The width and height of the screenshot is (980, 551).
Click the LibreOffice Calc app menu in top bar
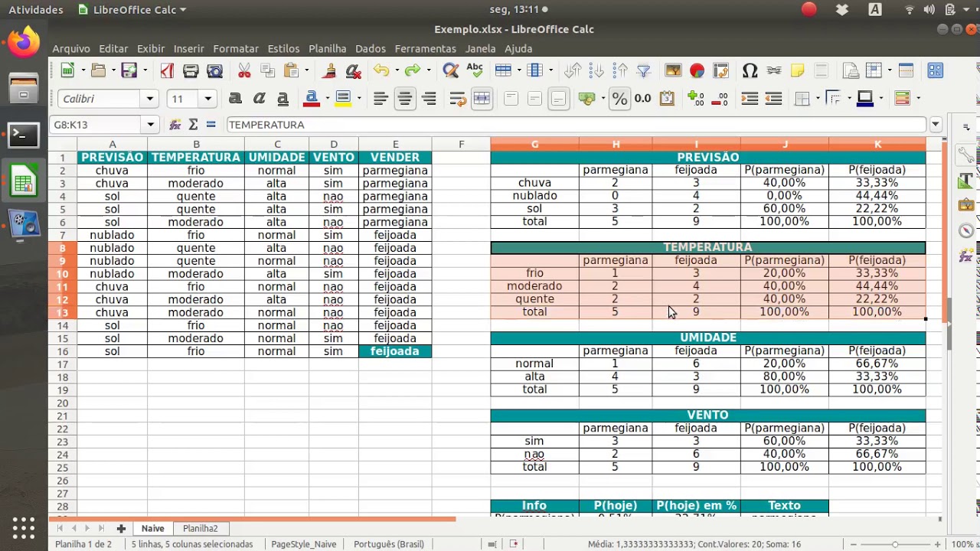pyautogui.click(x=132, y=10)
